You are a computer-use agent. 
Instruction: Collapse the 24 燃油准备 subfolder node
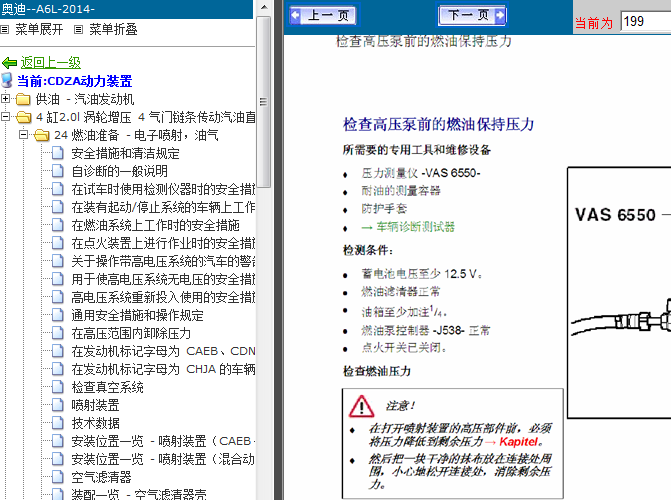point(24,135)
